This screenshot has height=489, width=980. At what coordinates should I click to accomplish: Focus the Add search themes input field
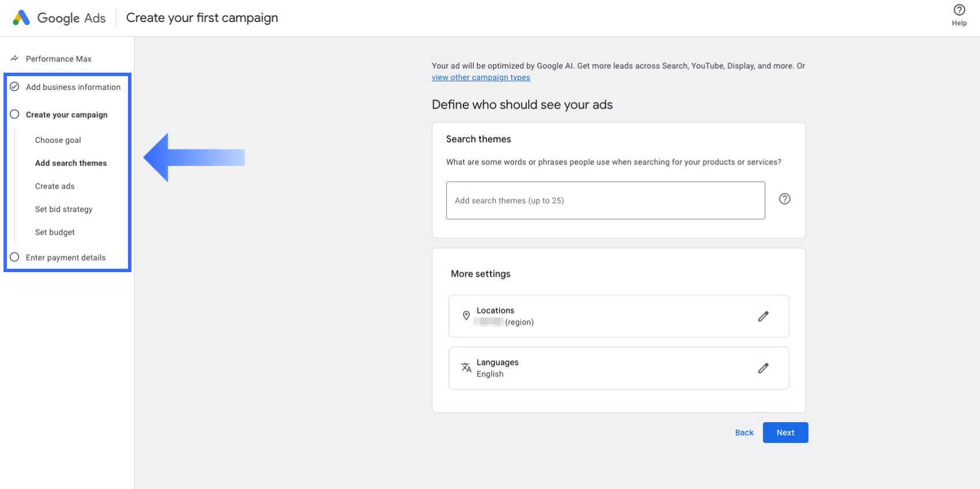pyautogui.click(x=605, y=201)
